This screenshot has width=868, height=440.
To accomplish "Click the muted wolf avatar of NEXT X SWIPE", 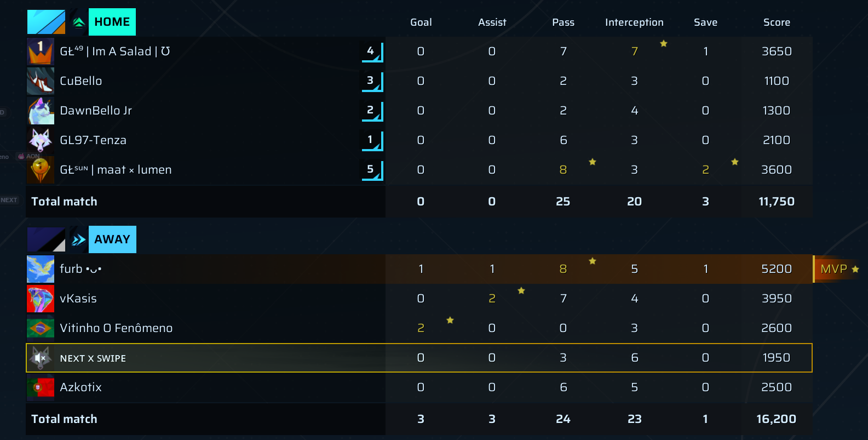I will 41,358.
